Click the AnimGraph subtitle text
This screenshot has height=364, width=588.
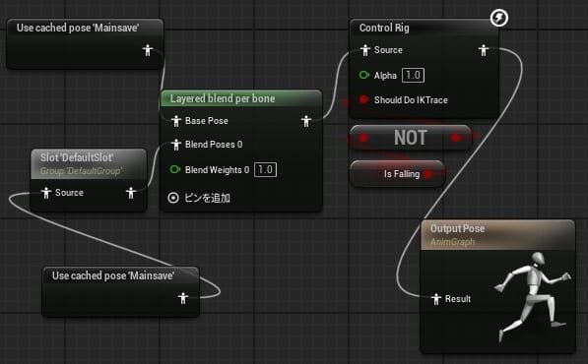[x=452, y=242]
